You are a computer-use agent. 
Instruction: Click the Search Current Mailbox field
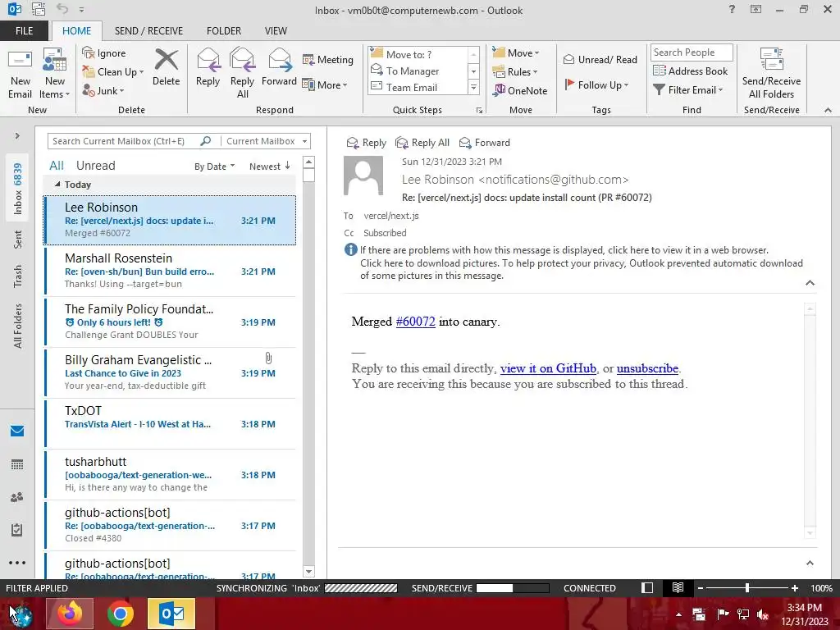125,141
